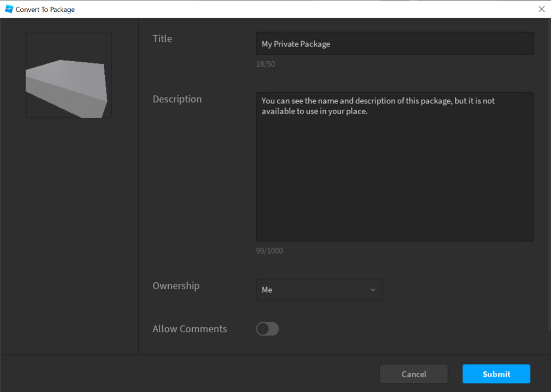This screenshot has width=551, height=392.
Task: Dismiss the dialog with the X button
Action: coord(541,9)
